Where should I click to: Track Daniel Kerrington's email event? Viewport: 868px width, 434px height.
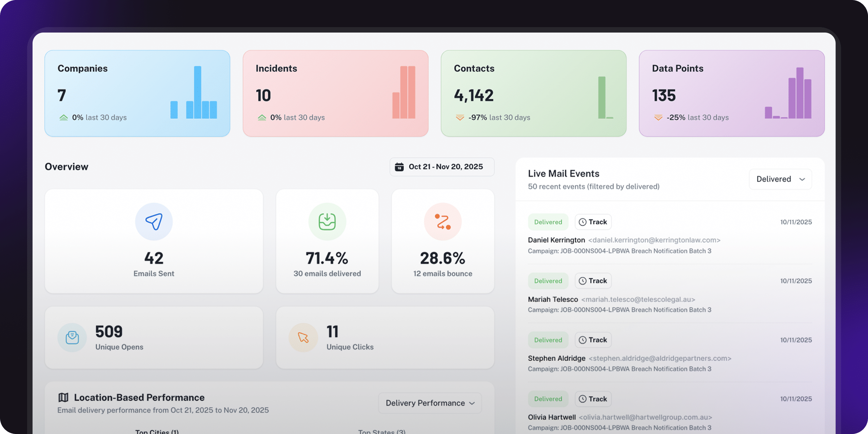point(593,222)
